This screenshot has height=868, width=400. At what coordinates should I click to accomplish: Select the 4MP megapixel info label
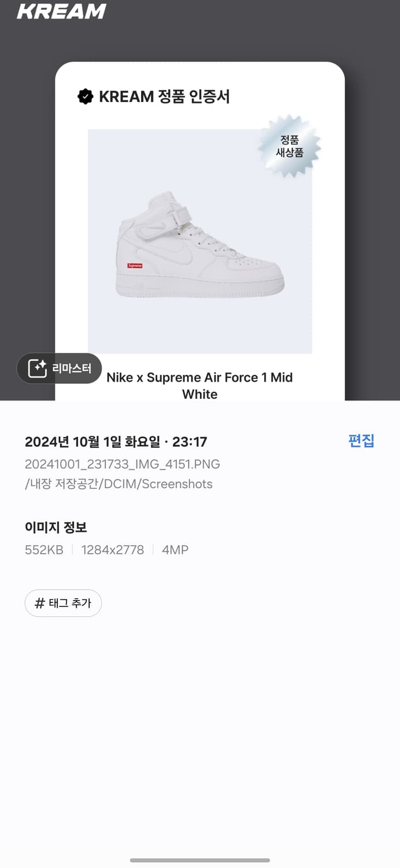176,550
